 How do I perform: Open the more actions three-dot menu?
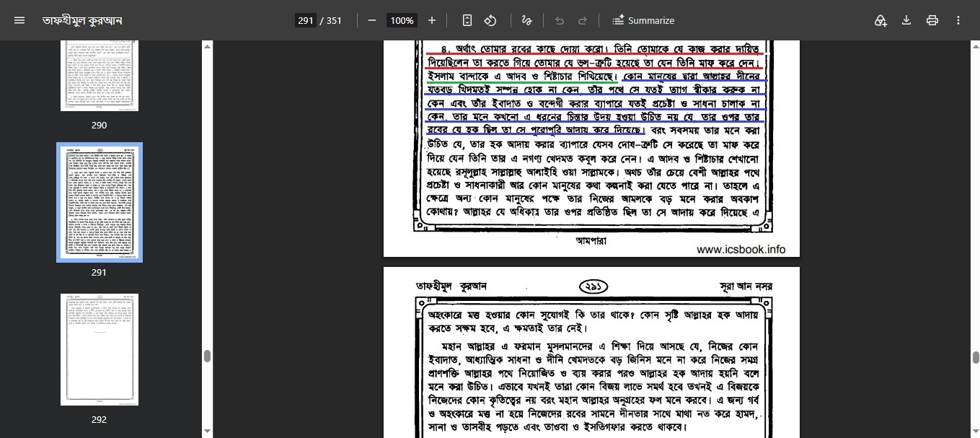pyautogui.click(x=958, y=20)
